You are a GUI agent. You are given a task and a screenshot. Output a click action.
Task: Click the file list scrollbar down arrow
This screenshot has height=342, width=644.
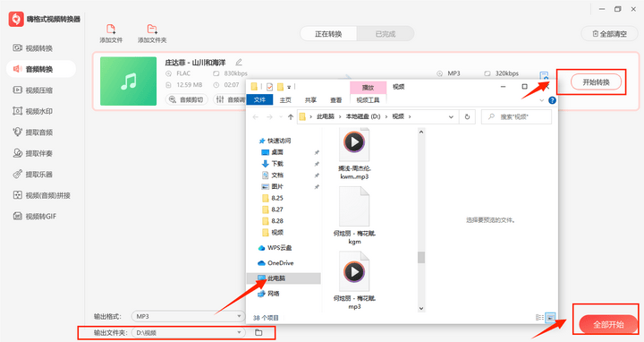coord(421,308)
